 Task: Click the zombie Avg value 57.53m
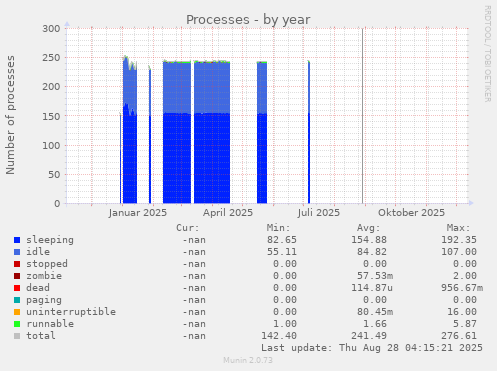(x=375, y=276)
